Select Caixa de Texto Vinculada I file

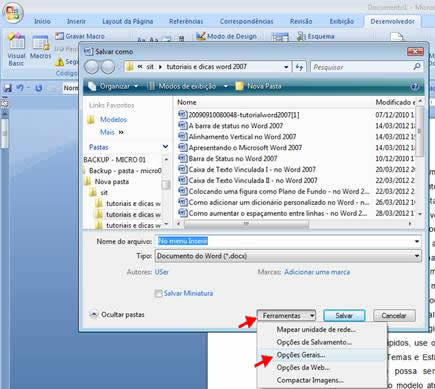tap(252, 170)
